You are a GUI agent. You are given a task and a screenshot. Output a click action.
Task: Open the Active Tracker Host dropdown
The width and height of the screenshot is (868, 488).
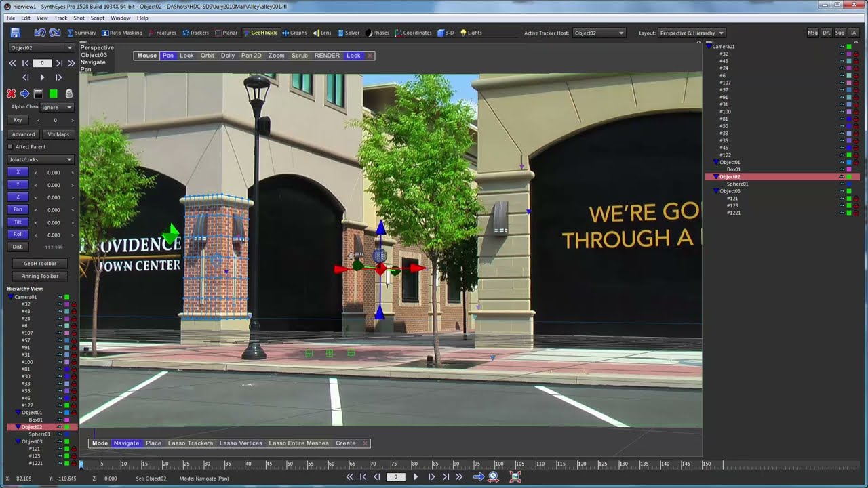(x=599, y=33)
